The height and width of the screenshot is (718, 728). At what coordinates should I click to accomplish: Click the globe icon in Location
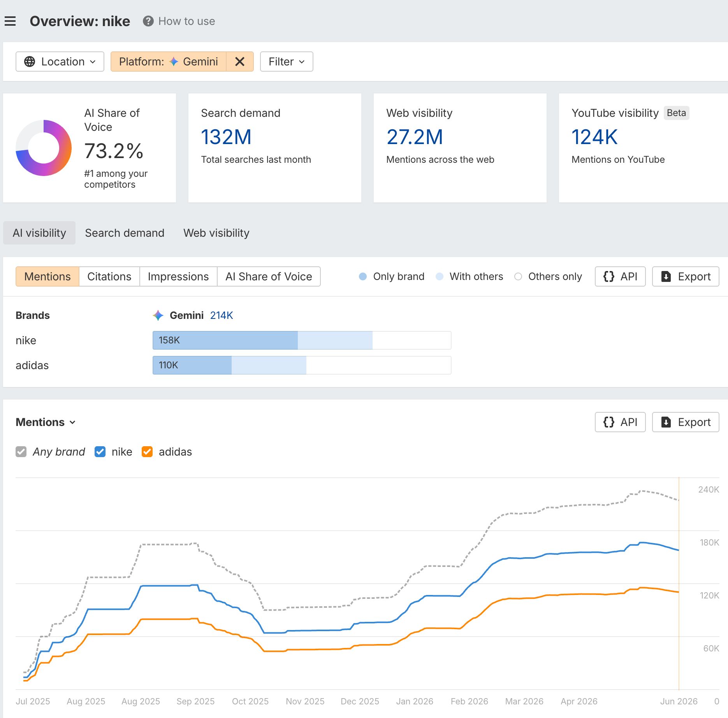click(x=30, y=62)
